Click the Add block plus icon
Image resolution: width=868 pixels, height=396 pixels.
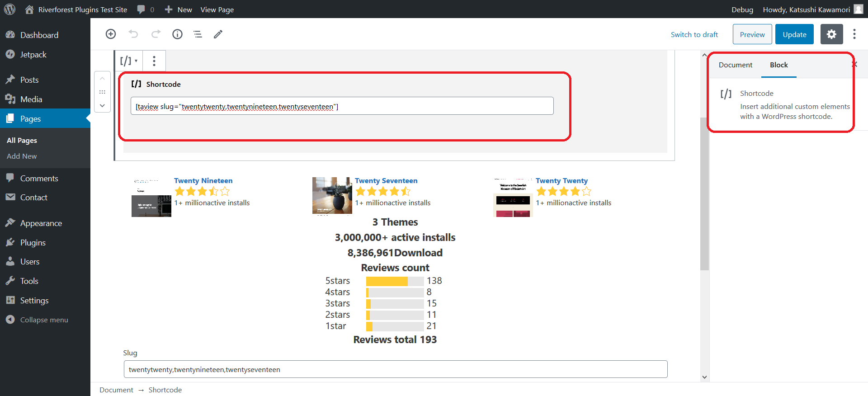[x=111, y=34]
